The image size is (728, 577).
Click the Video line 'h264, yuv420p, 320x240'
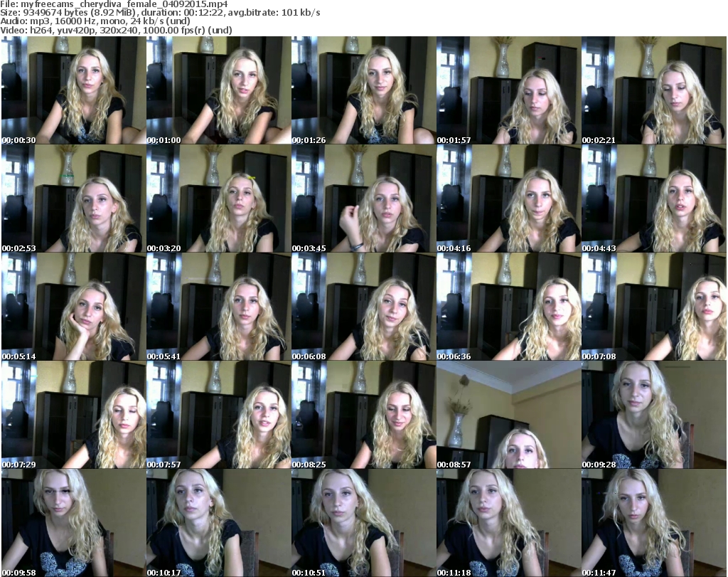(85, 30)
